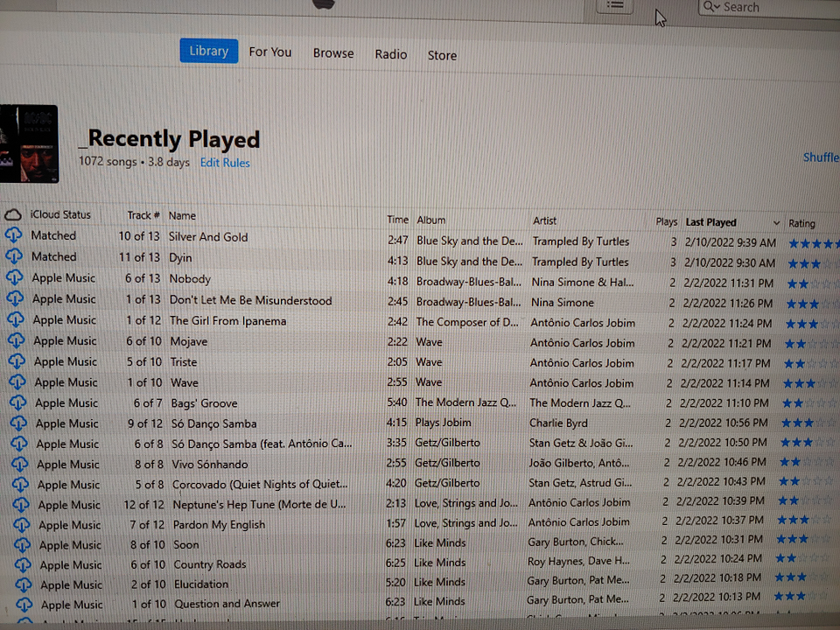840x630 pixels.
Task: Select the song Pardon My English
Action: (x=219, y=524)
